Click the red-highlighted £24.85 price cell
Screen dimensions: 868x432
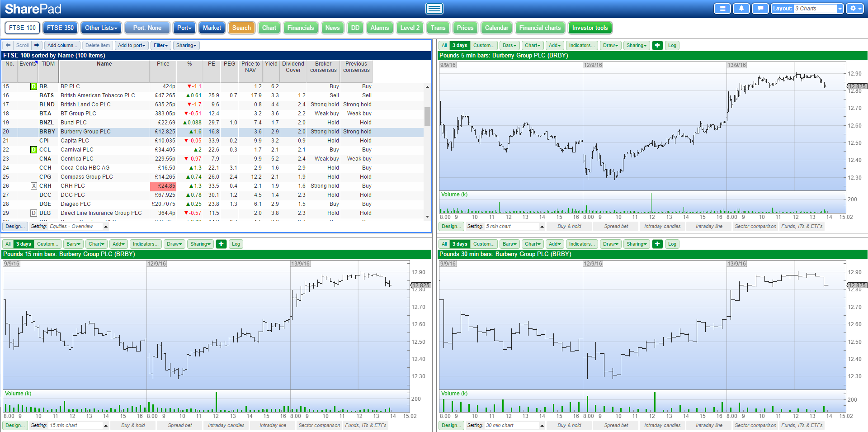[x=163, y=186]
